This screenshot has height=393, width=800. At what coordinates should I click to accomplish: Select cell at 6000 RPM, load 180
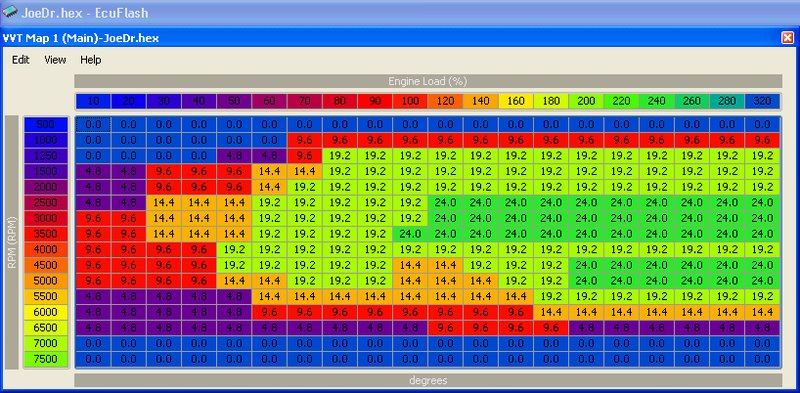tap(551, 312)
